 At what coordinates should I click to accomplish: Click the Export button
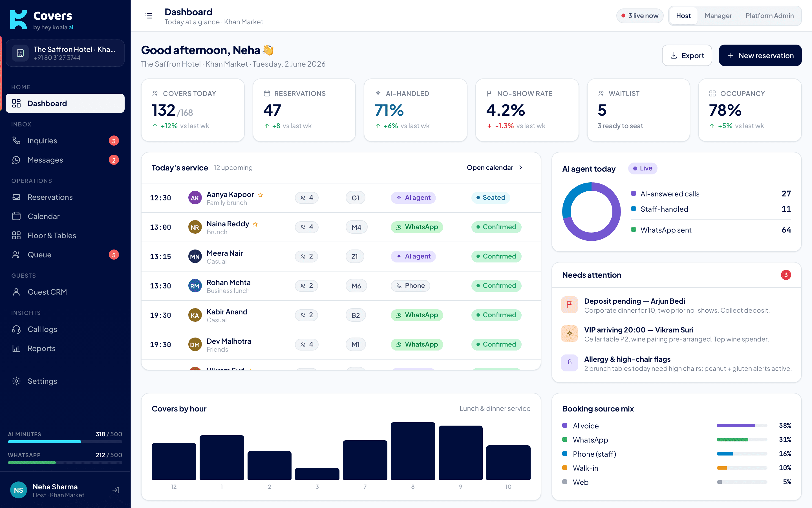[x=687, y=55]
